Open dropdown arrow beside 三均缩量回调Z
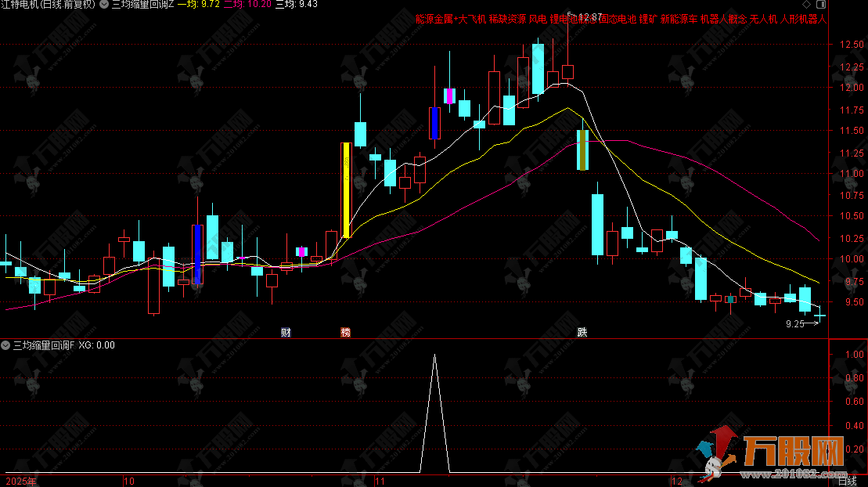868x487 pixels. [104, 5]
